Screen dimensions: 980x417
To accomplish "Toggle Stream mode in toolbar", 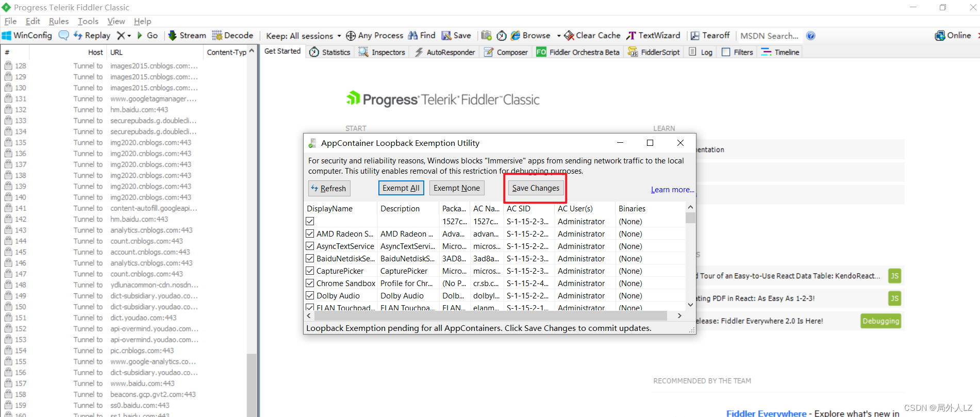I will 187,36.
